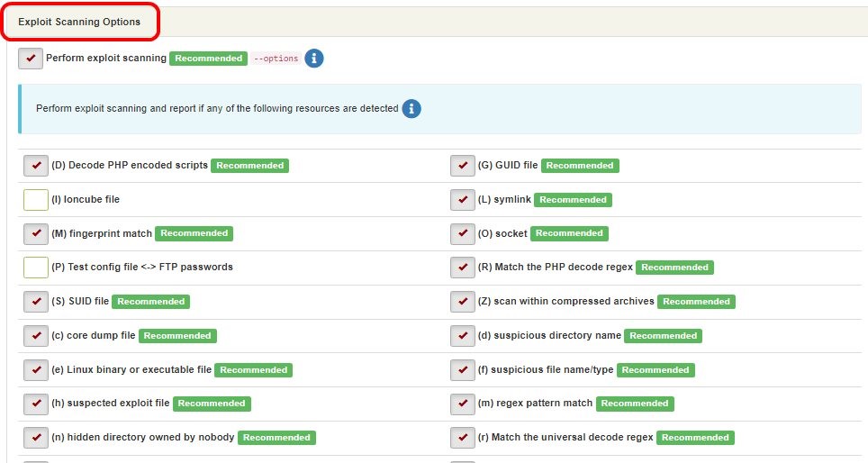Click Recommended badge next to Perform exploit scanning

coord(208,59)
